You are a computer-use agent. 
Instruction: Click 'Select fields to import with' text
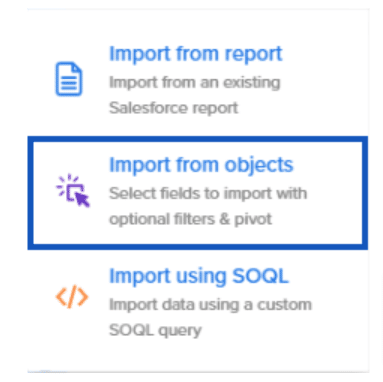point(208,193)
